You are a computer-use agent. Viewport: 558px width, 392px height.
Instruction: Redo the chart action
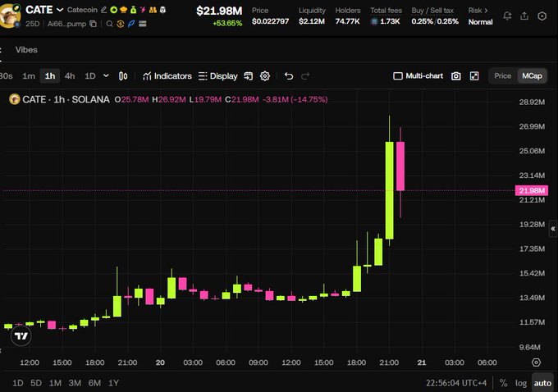305,75
